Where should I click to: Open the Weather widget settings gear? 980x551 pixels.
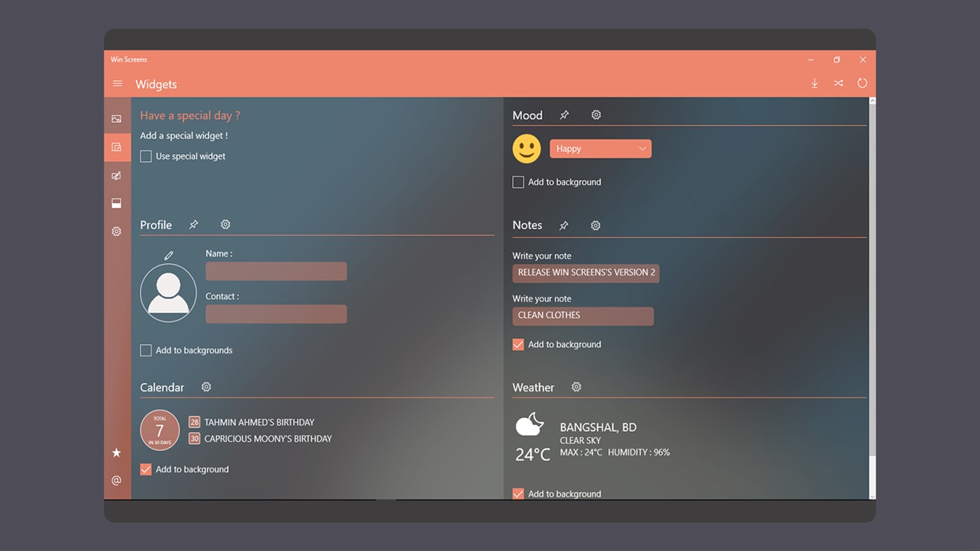click(x=576, y=386)
